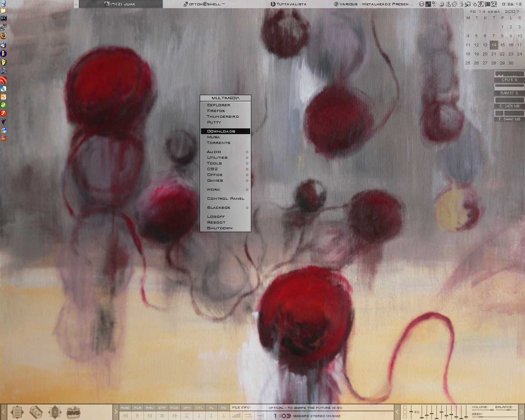
Task: Expand the Games submenu
Action: click(226, 180)
